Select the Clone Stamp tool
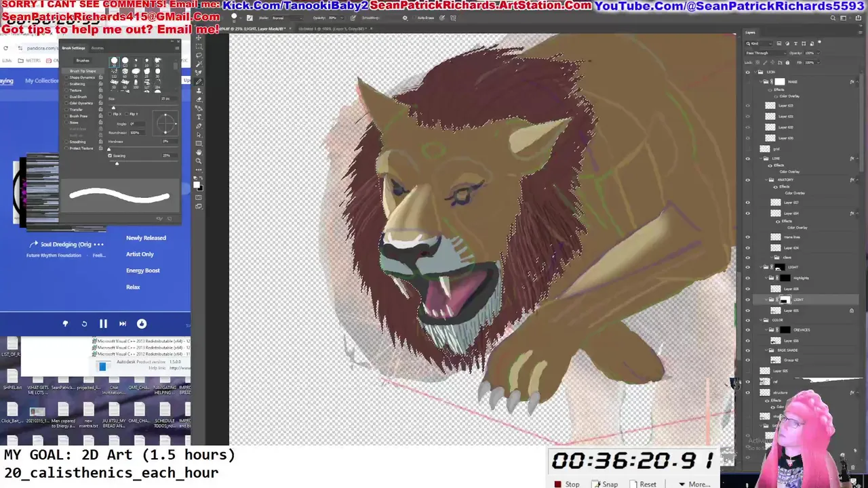868x488 pixels. pos(199,90)
